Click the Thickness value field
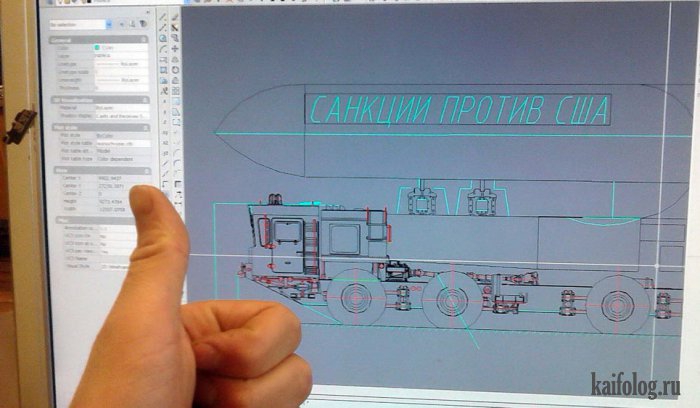 pyautogui.click(x=121, y=88)
